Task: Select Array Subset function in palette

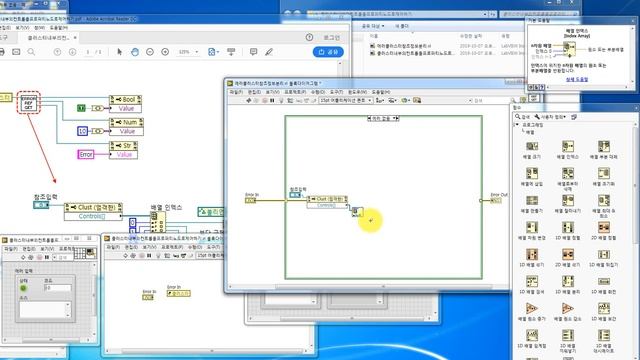Action: pos(568,200)
